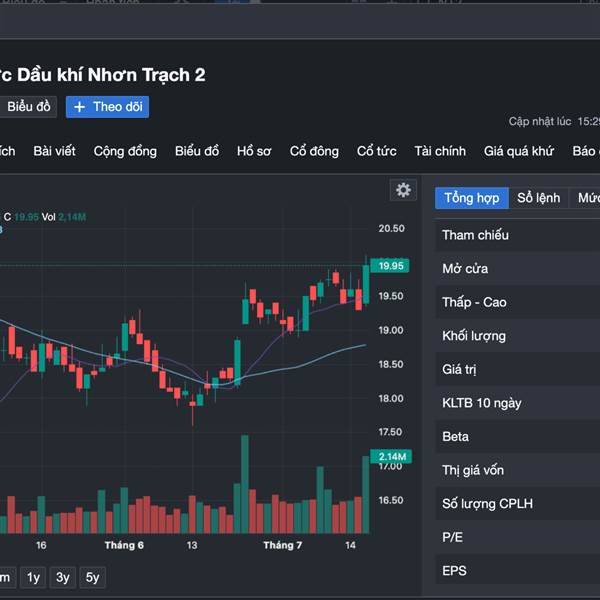Viewport: 600px width, 600px height.
Task: Click the Beta row
Action: 518,437
